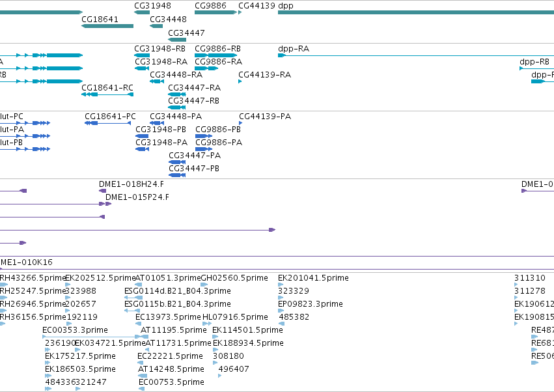
Task: Select EST AT01051.3prime
Action: coord(168,278)
